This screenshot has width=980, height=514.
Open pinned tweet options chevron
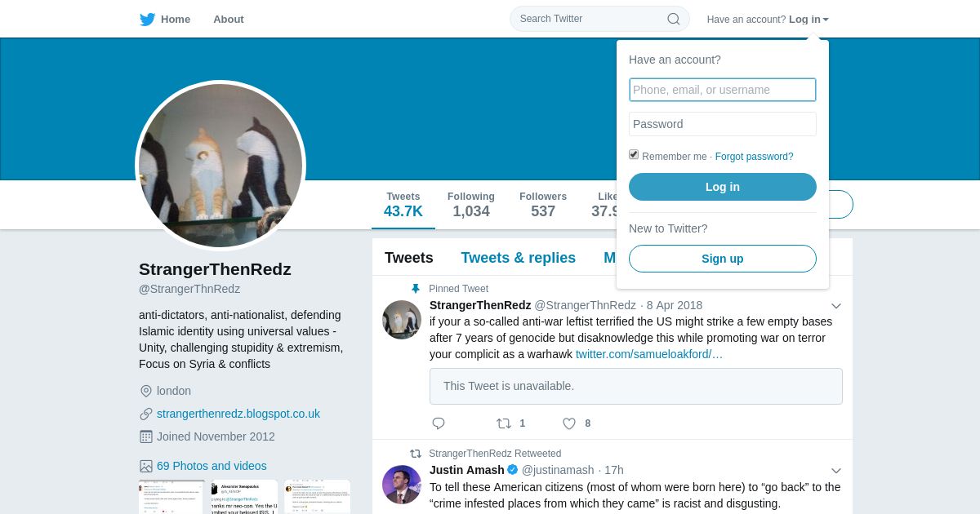pos(836,306)
